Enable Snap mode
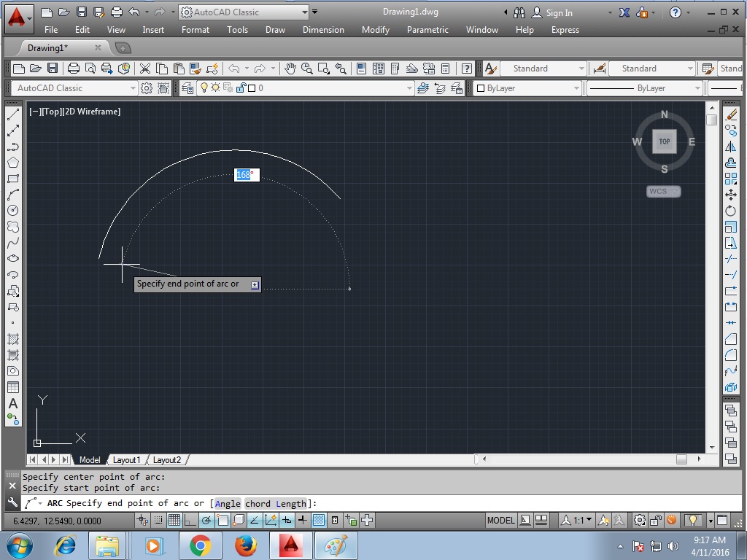 click(158, 520)
